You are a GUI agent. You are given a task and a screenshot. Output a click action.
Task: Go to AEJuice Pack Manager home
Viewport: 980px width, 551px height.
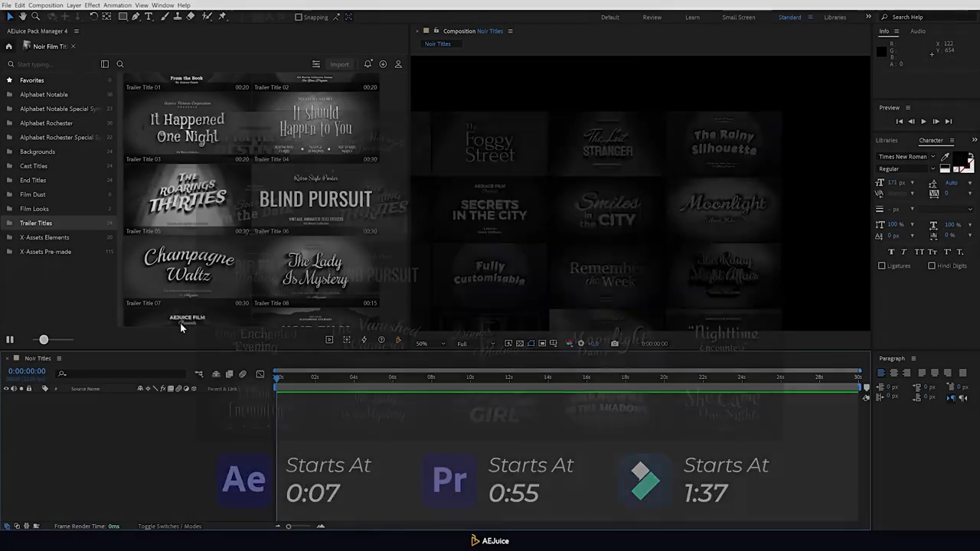9,47
